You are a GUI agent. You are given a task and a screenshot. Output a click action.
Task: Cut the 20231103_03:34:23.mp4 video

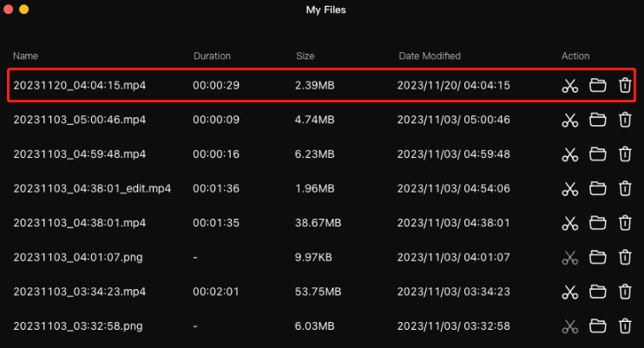pos(569,292)
